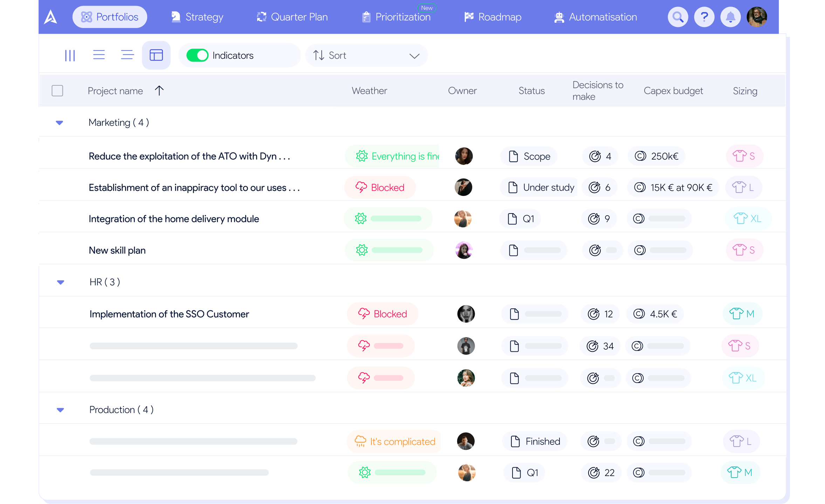Click the Automatisation robot icon

pyautogui.click(x=559, y=16)
